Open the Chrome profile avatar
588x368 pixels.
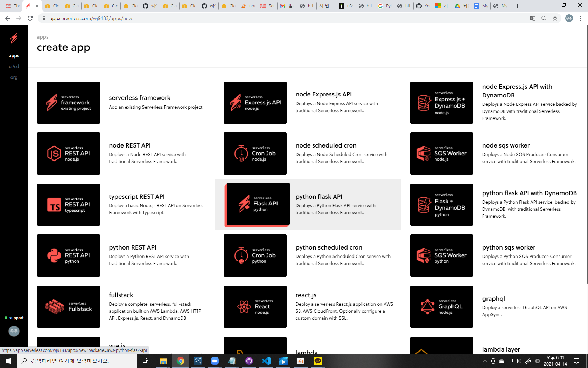(569, 18)
